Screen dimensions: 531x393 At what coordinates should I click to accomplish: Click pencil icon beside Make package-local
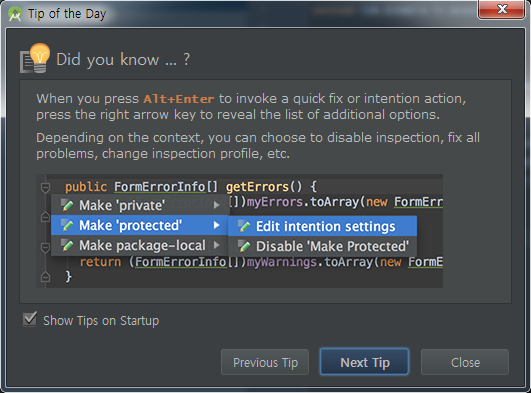pos(67,245)
